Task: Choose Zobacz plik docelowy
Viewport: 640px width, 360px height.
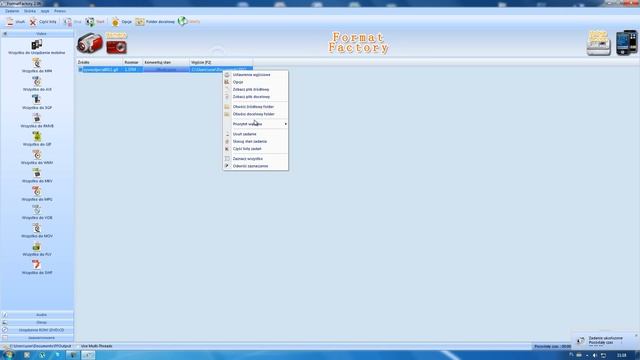Action: [x=256, y=97]
